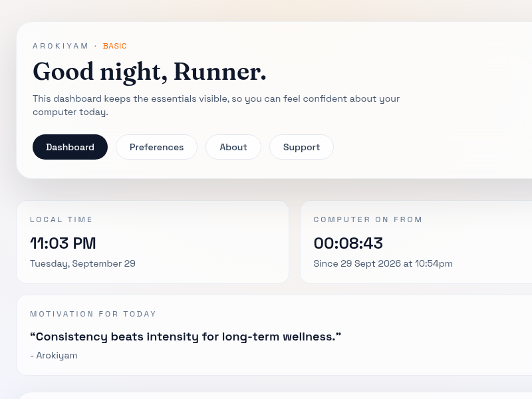Click the separator dot before BASIC

[96, 46]
